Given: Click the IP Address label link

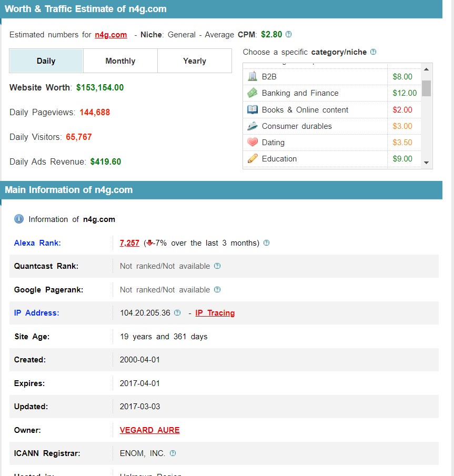Looking at the screenshot, I should tap(36, 313).
